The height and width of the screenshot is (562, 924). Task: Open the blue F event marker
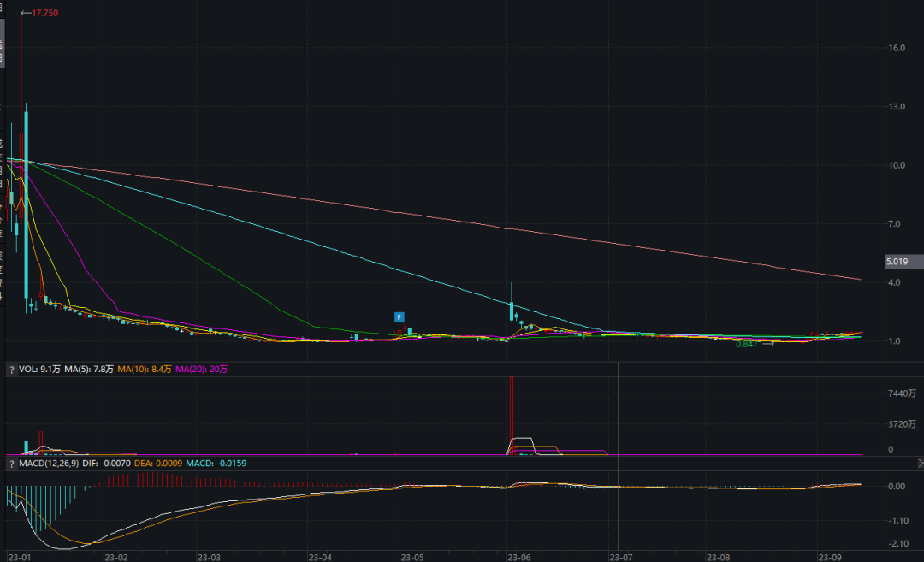(x=399, y=317)
